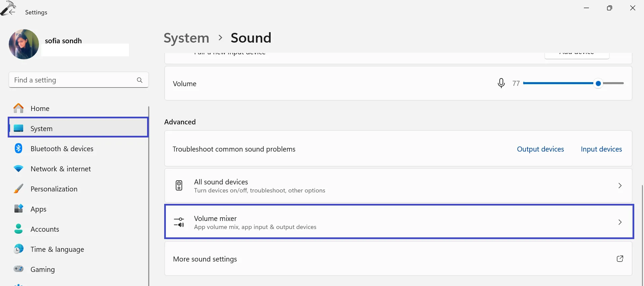Click the Home house icon in sidebar
The height and width of the screenshot is (286, 644).
point(18,108)
